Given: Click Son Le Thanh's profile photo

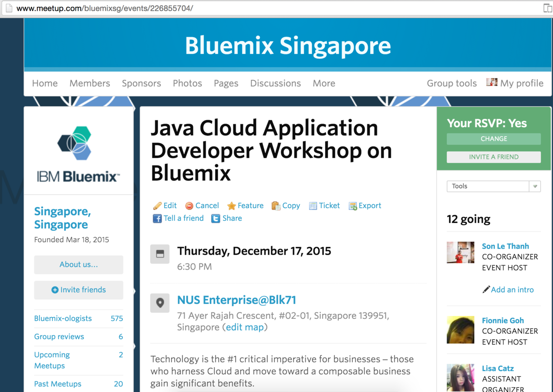Looking at the screenshot, I should pos(460,253).
